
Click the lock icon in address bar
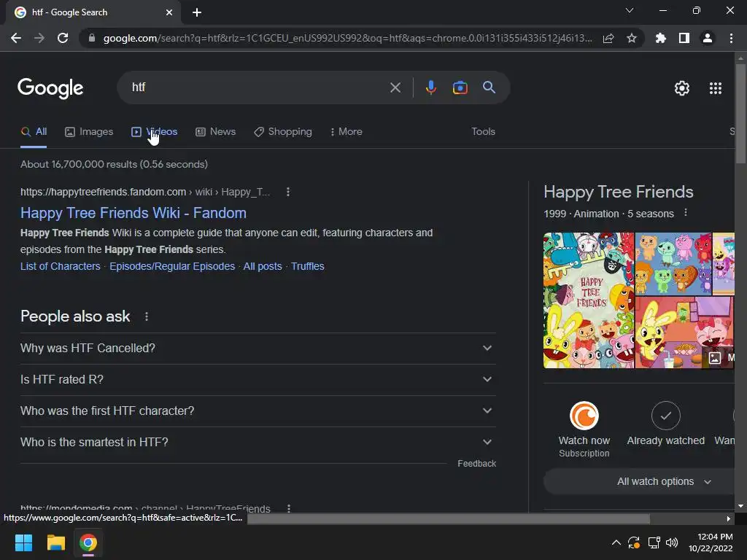click(92, 38)
